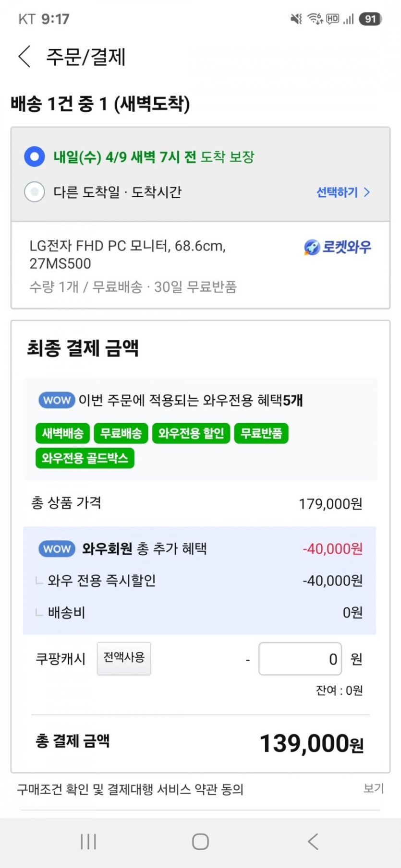The height and width of the screenshot is (868, 401).
Task: Select 다른 도착일 · 도착시간 option
Action: coord(34,191)
